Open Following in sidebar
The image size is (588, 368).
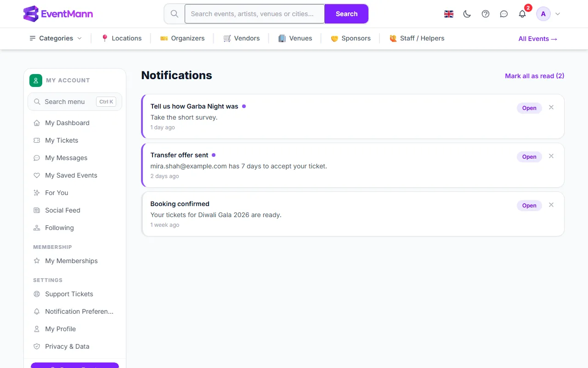pyautogui.click(x=75, y=228)
